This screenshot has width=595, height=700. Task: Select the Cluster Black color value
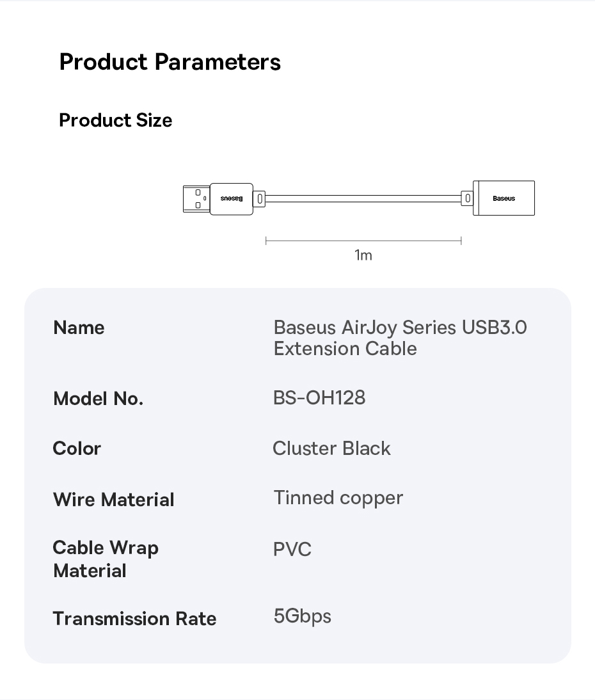point(331,449)
